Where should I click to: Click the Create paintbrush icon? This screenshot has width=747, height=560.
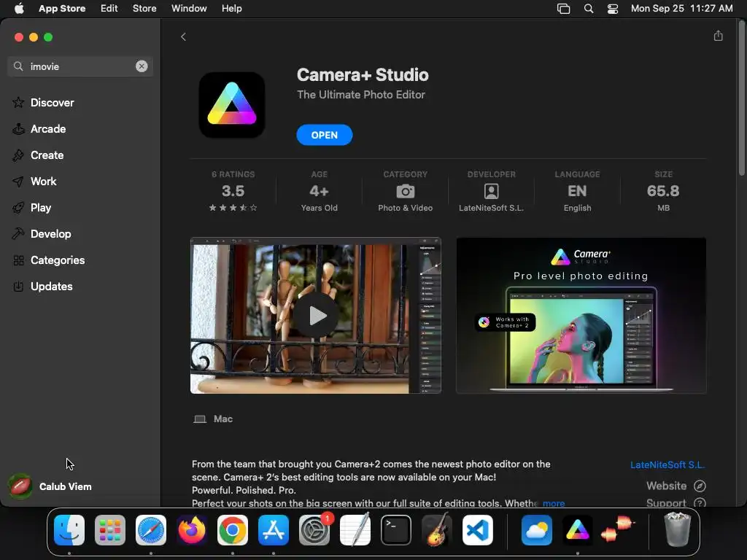coord(18,155)
